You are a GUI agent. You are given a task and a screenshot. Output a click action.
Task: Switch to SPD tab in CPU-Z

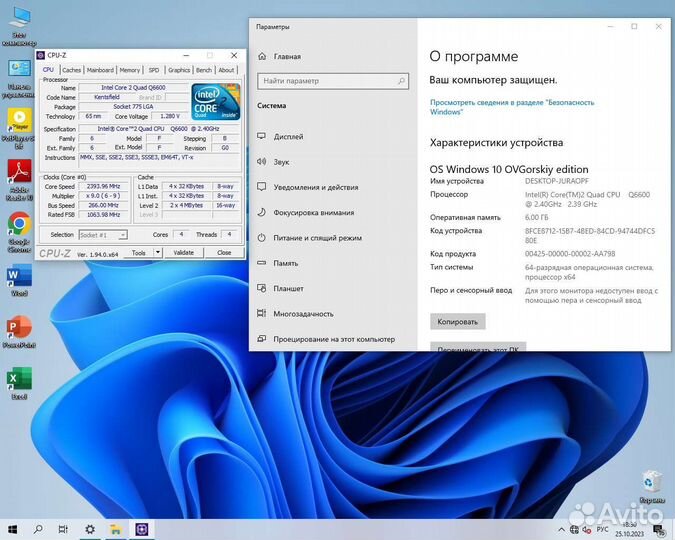154,70
